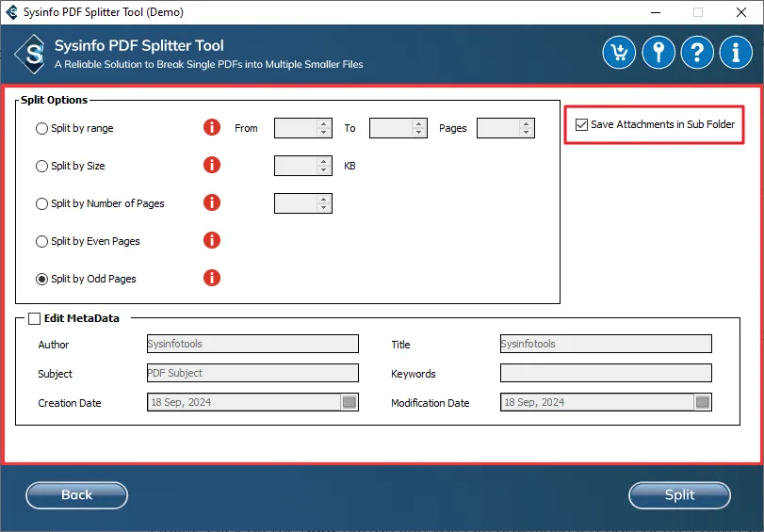Image resolution: width=764 pixels, height=532 pixels.
Task: Open the Modification Date calendar picker
Action: tap(702, 402)
